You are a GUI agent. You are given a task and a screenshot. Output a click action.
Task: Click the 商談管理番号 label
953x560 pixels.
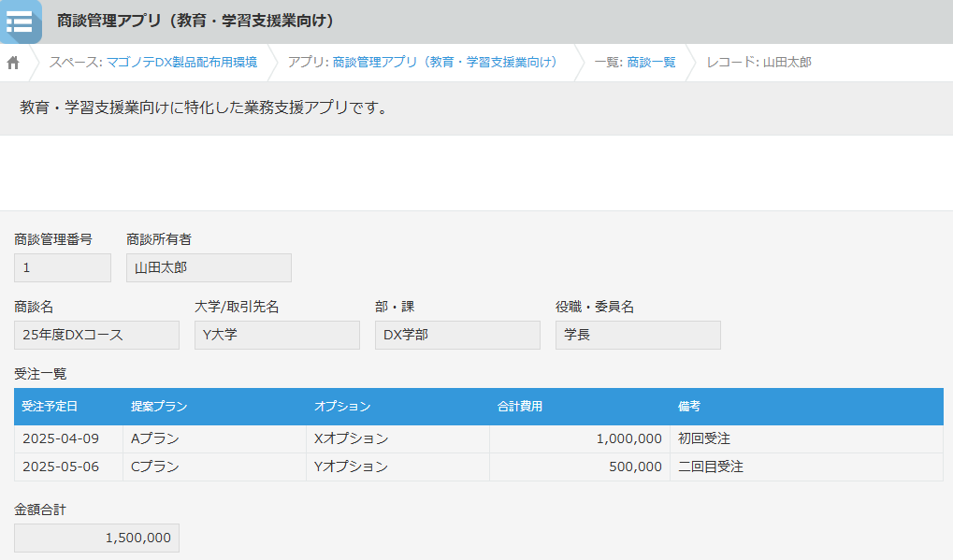[53, 240]
